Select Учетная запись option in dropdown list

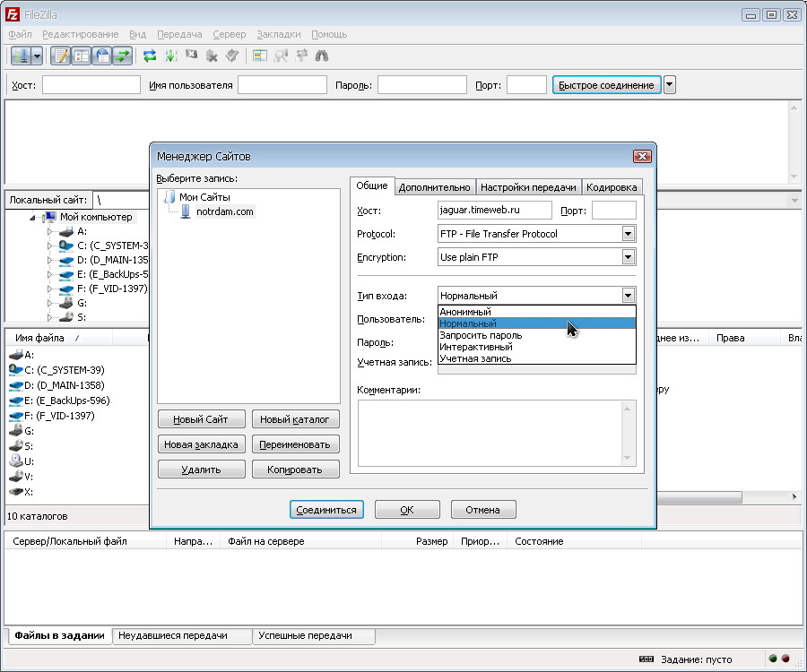pos(537,359)
